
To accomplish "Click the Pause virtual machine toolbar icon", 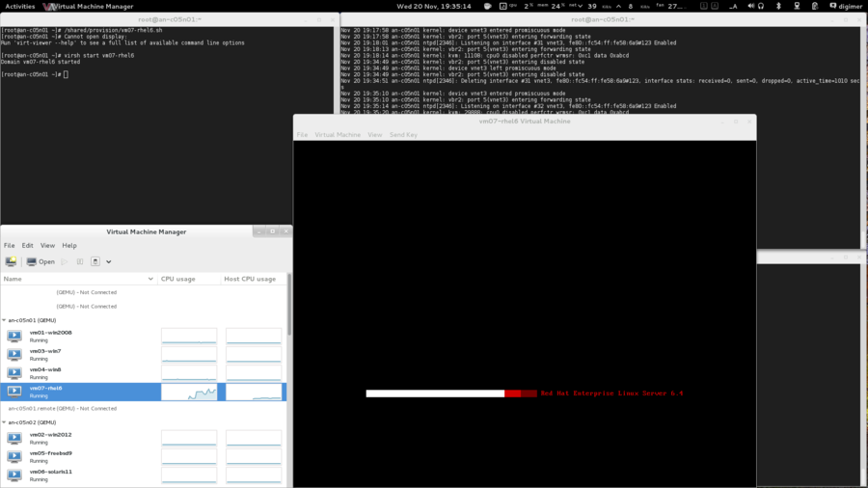I will pos(80,261).
